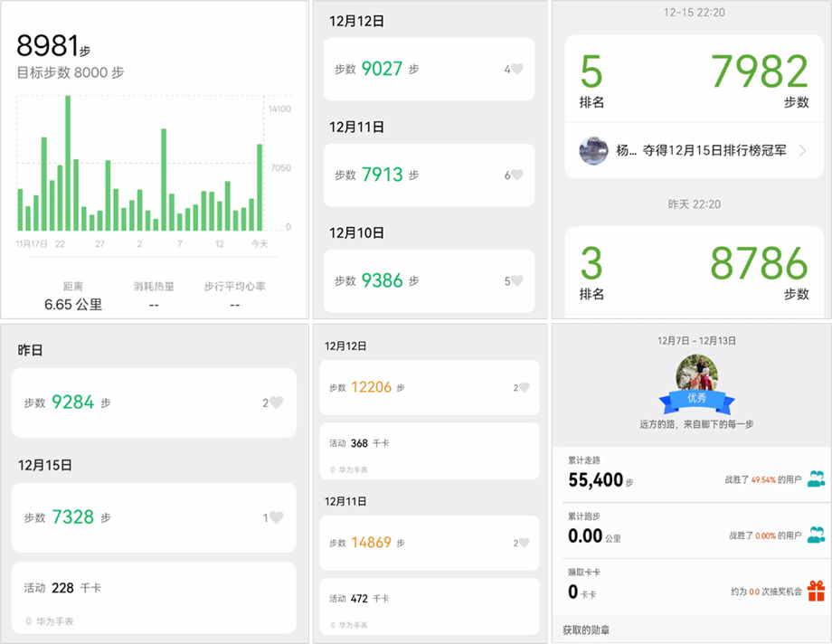This screenshot has height=644, width=832.
Task: Open the 步行平均心率 stat
Action: 234,297
